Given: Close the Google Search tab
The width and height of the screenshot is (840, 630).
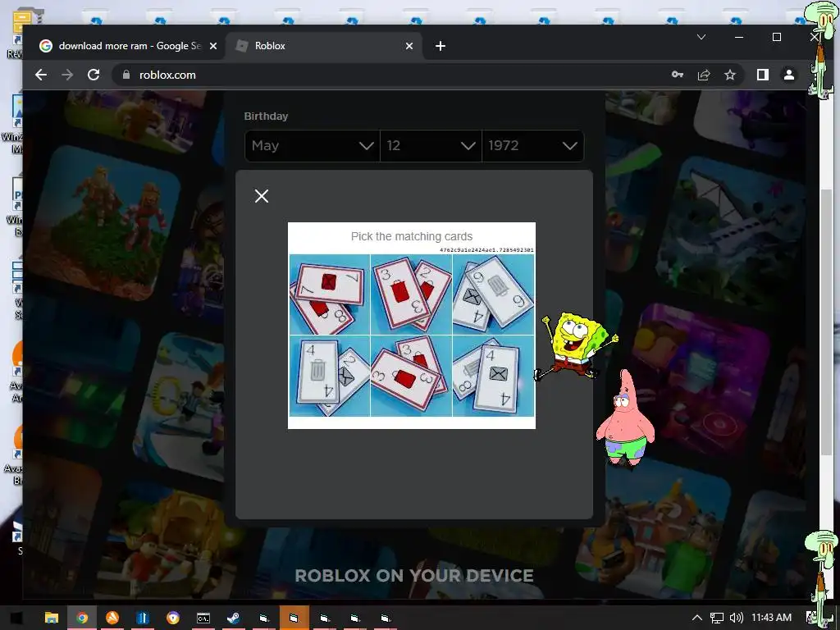Looking at the screenshot, I should point(213,46).
